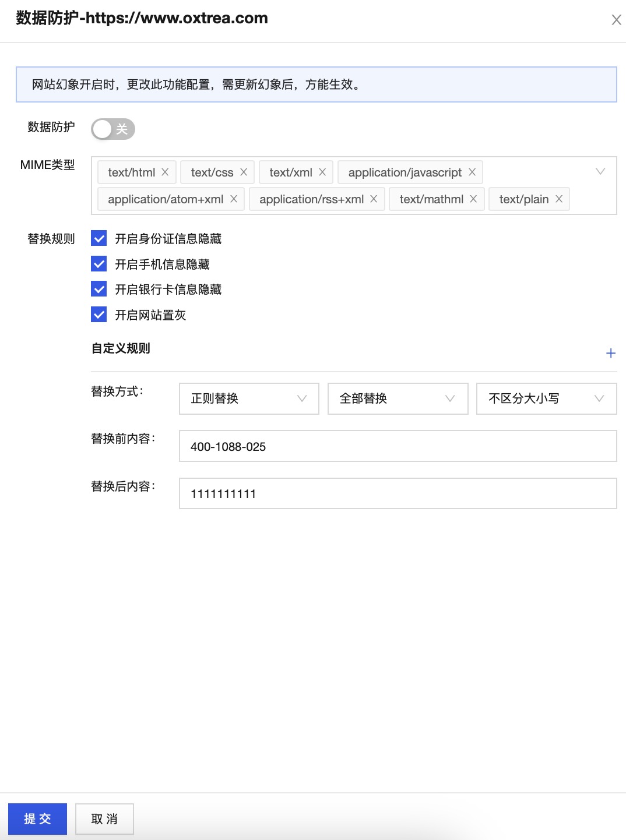Click the 提交 submit button
This screenshot has height=840, width=626.
(37, 819)
